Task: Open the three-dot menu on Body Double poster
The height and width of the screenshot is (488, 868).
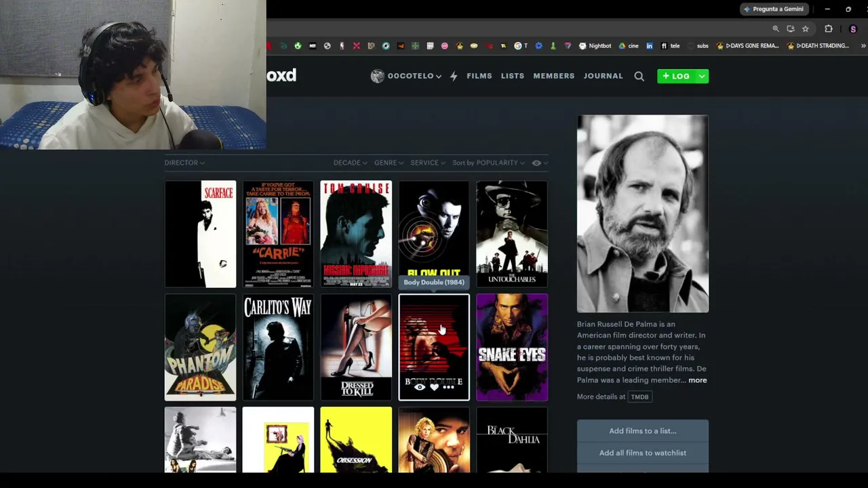Action: [x=448, y=387]
